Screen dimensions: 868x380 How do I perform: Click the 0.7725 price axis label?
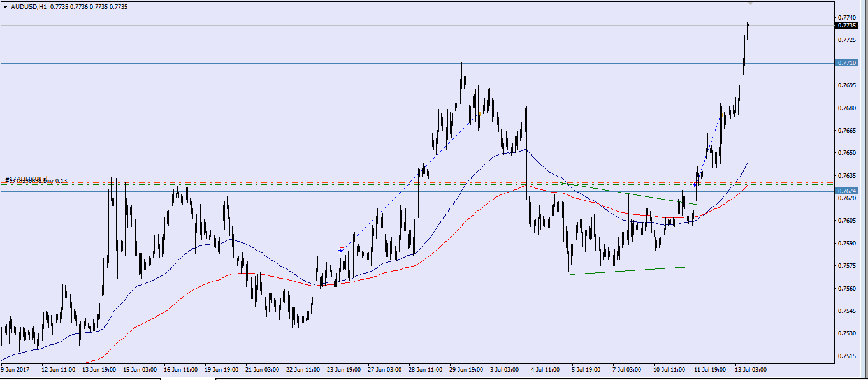coord(846,40)
